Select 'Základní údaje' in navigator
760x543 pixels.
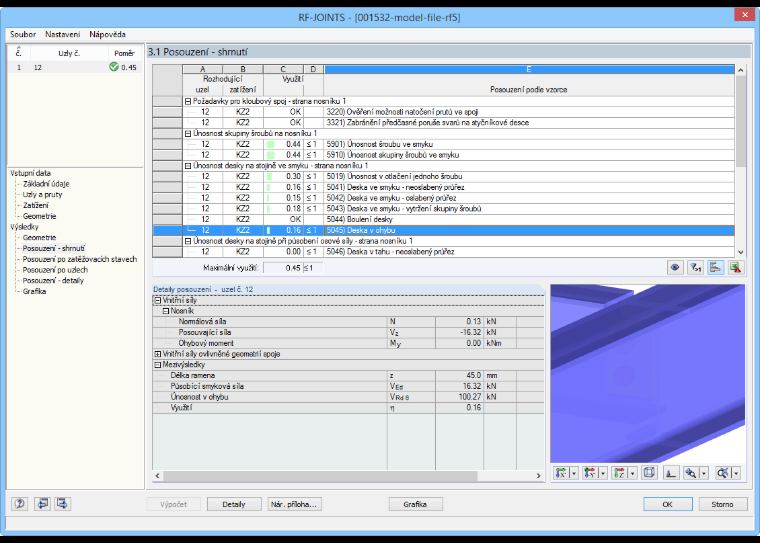46,184
